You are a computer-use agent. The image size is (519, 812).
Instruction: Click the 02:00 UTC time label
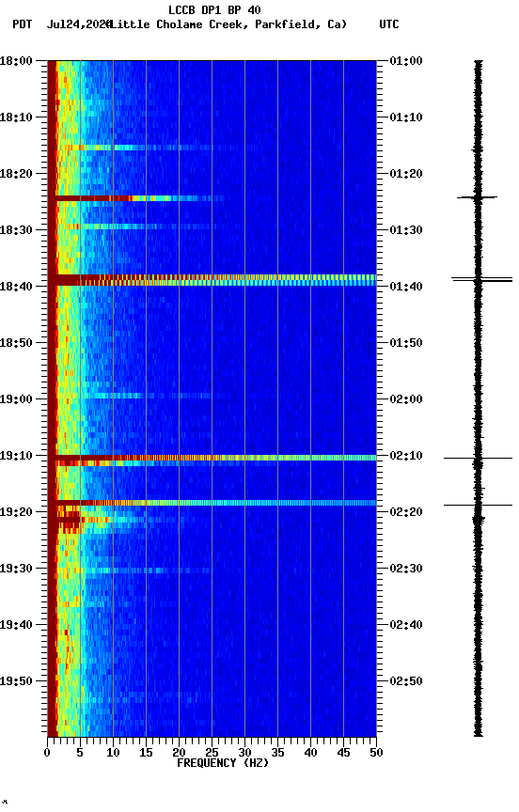tap(406, 399)
